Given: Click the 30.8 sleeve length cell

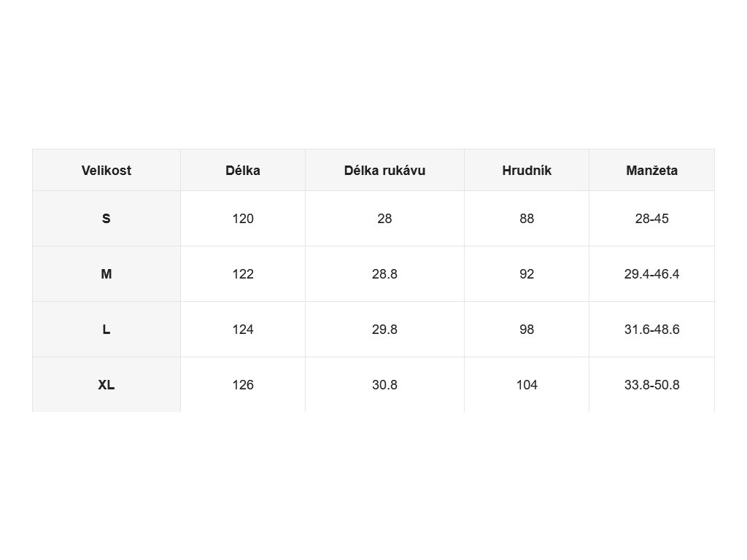Looking at the screenshot, I should coord(384,385).
